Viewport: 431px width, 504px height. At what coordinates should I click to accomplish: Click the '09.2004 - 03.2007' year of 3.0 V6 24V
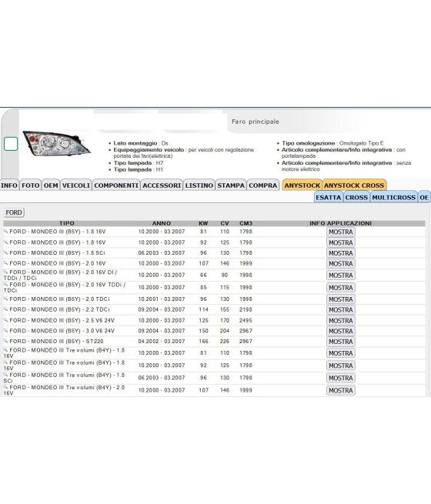(x=162, y=331)
